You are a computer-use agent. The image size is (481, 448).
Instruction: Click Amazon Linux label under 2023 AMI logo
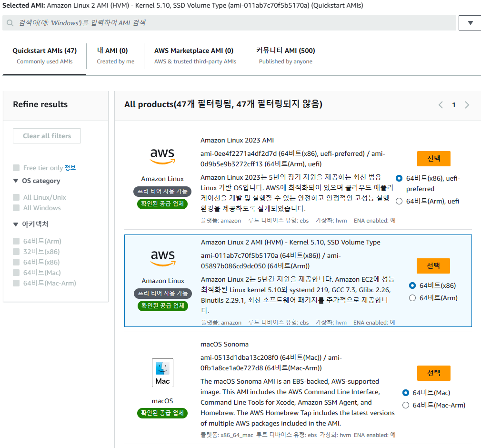point(162,179)
